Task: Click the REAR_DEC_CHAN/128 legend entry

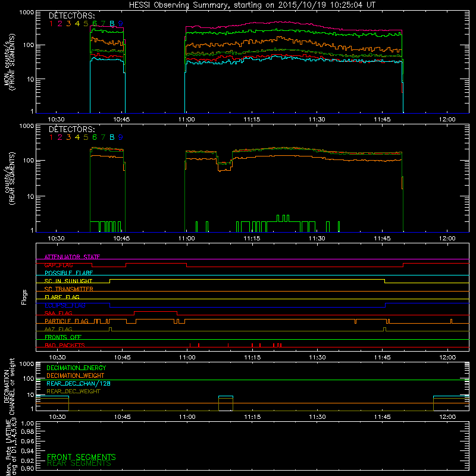Action: point(79,383)
